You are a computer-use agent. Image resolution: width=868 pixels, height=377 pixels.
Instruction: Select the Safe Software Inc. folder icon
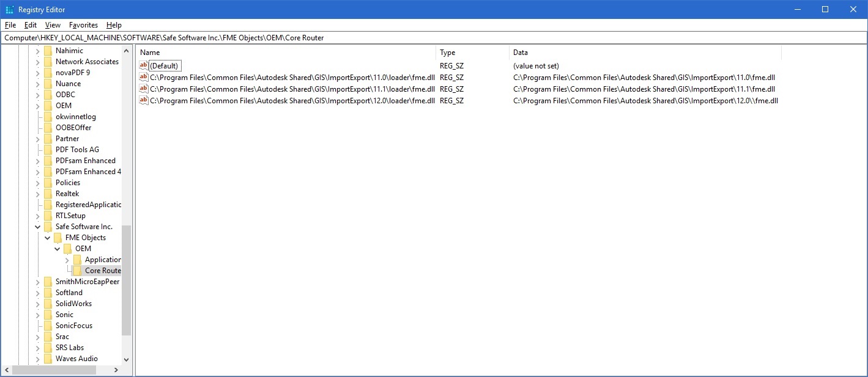(x=48, y=227)
